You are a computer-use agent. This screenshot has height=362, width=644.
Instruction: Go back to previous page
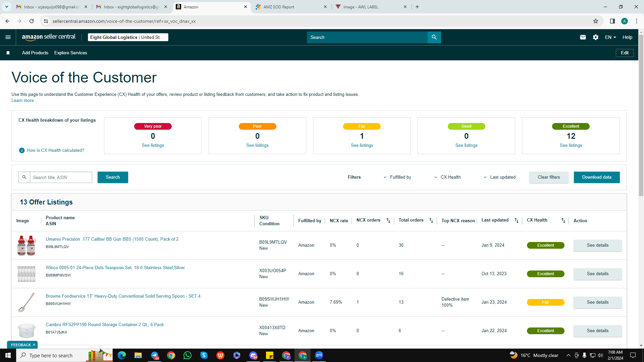coord(7,21)
